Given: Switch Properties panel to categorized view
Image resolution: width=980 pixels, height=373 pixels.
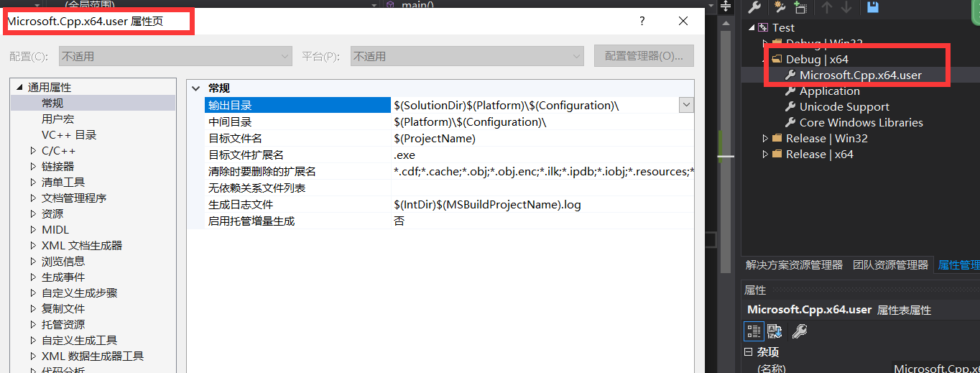Looking at the screenshot, I should tap(754, 331).
